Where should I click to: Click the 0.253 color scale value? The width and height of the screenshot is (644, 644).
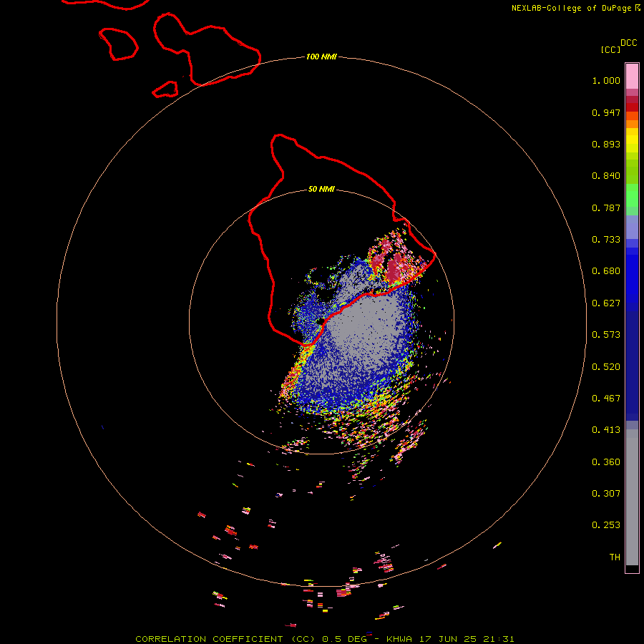coord(606,525)
